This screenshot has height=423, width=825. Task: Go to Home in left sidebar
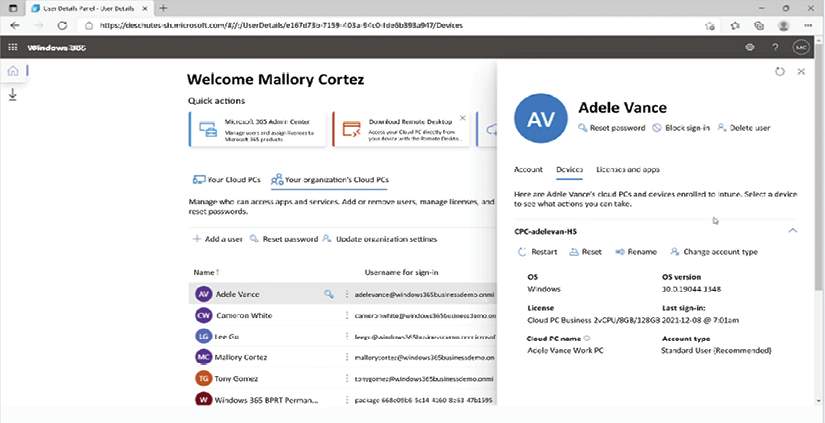coord(13,71)
